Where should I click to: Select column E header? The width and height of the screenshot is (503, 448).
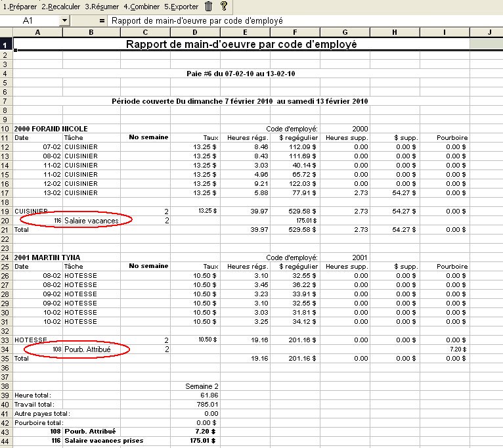pos(245,32)
